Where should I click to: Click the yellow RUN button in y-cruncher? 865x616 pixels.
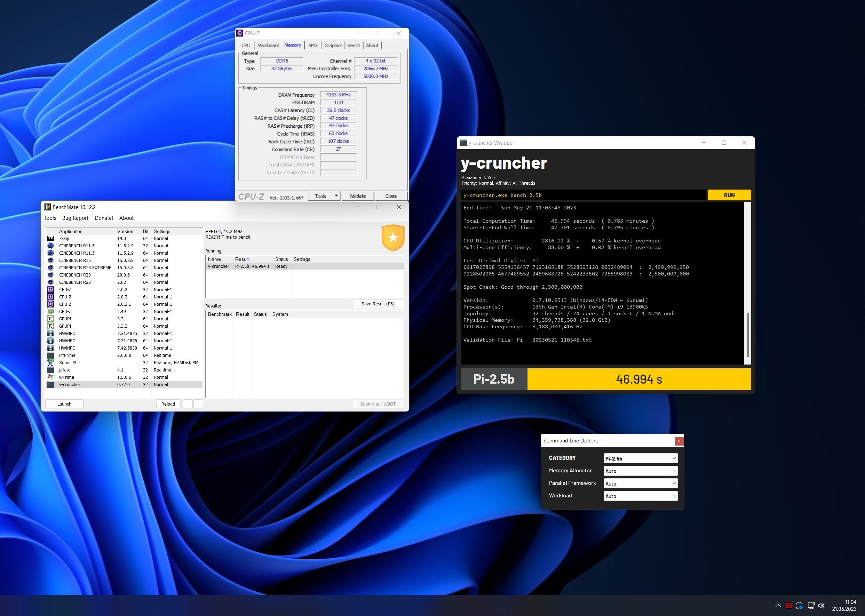point(729,195)
